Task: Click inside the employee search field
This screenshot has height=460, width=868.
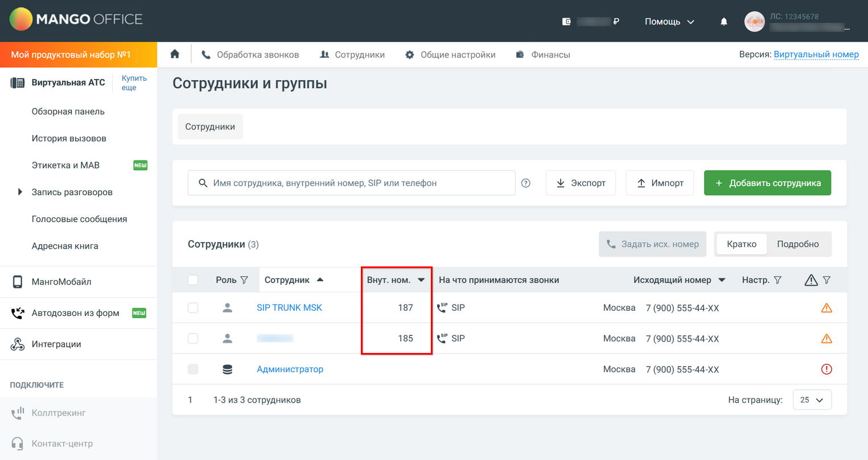Action: click(x=352, y=183)
